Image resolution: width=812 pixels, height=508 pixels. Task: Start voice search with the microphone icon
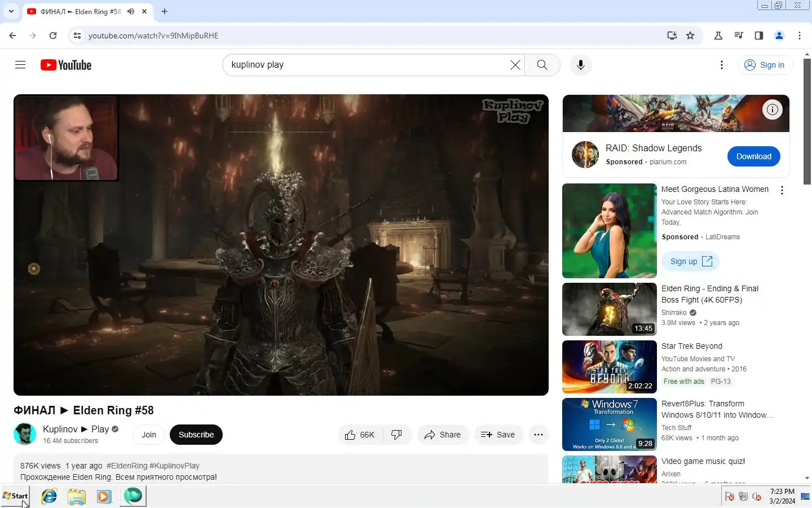[580, 65]
